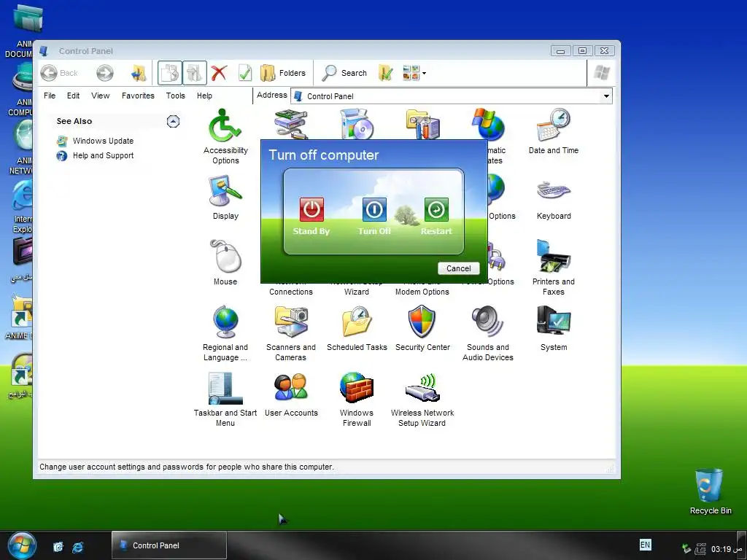Click the folder-check icon beside Search

click(385, 73)
